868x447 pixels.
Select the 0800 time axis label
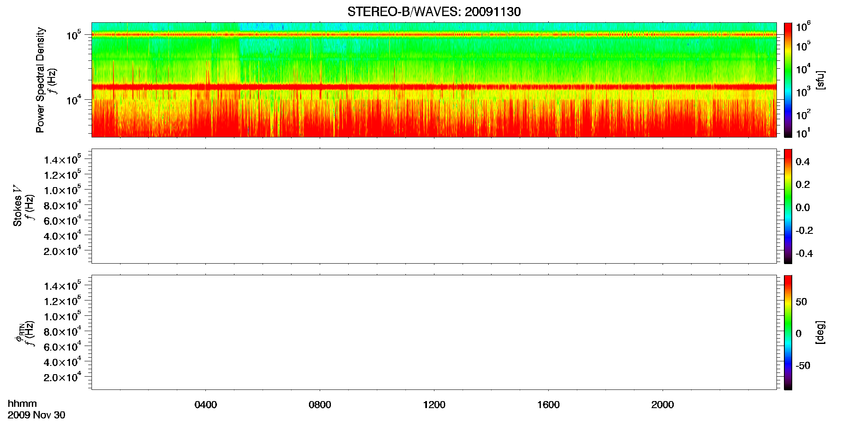tap(320, 405)
